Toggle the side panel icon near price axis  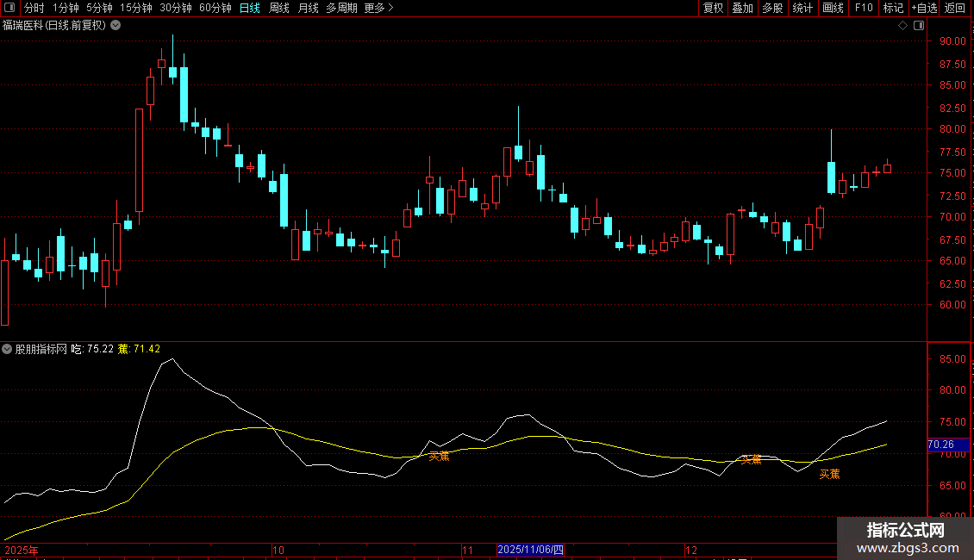coord(919,26)
